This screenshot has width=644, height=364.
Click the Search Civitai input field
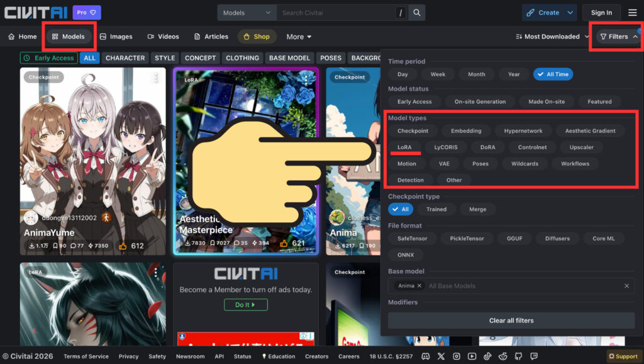[x=336, y=13]
